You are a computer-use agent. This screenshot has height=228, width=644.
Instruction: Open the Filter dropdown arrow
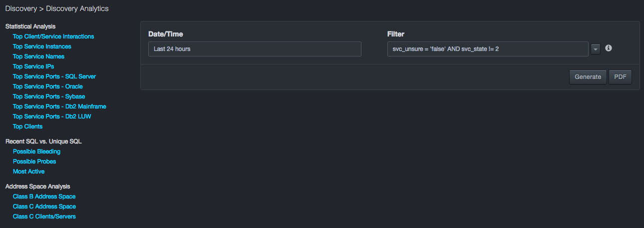(x=596, y=49)
